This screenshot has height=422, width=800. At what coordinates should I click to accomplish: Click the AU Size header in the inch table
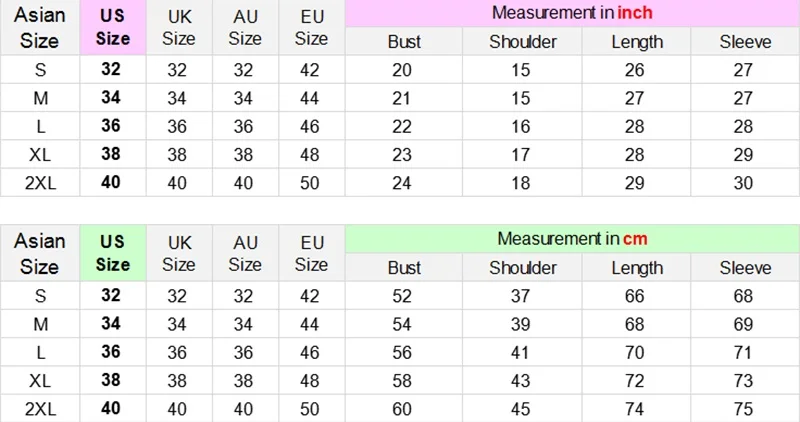(x=245, y=28)
